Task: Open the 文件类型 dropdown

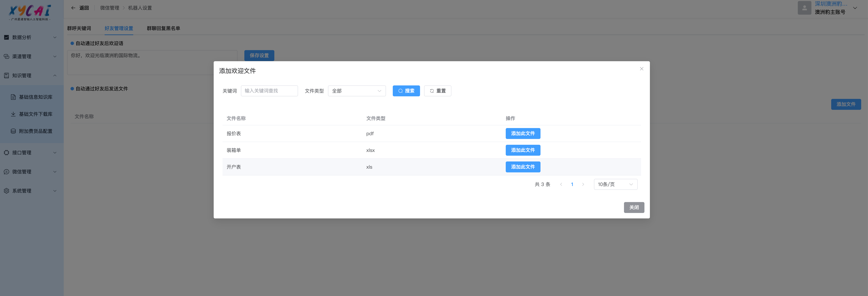Action: 356,91
